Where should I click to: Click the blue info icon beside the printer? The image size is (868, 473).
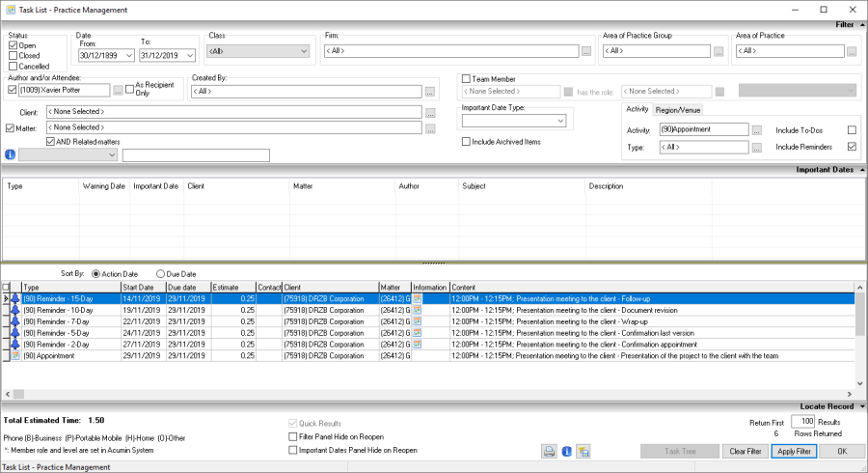coord(566,452)
